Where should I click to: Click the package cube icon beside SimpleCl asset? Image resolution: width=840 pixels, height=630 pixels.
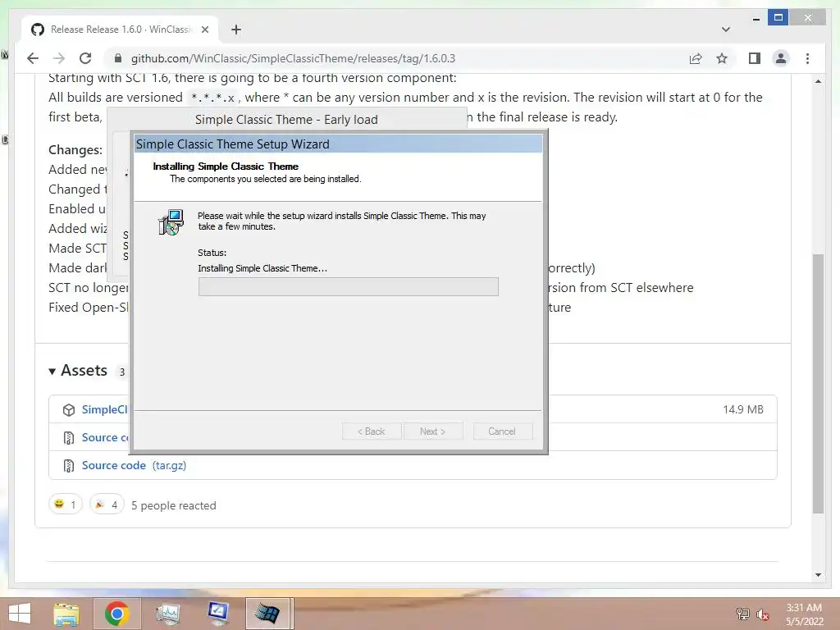pos(69,410)
